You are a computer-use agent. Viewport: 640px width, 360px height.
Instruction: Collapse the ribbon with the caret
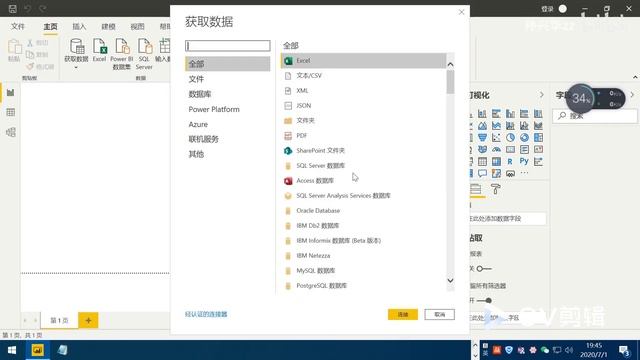[635, 77]
